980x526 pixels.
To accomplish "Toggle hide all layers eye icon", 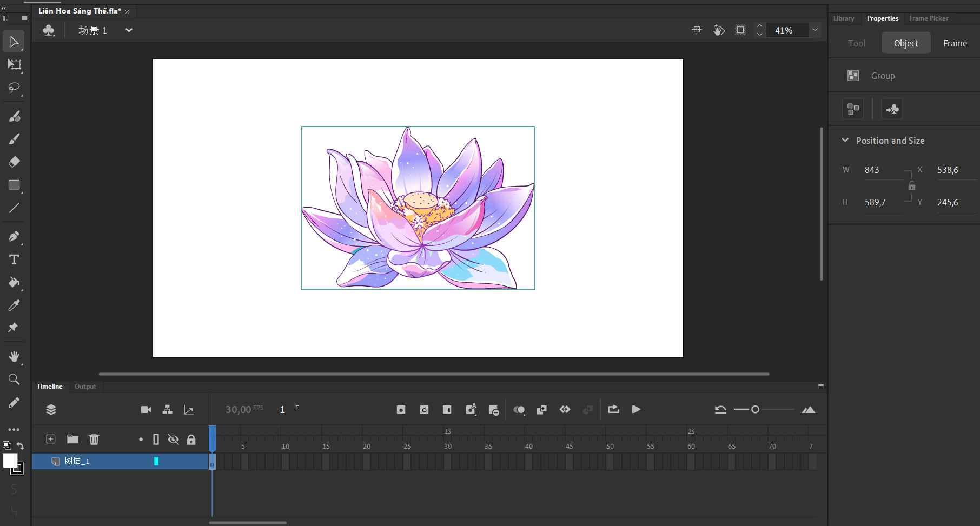I will coord(173,439).
